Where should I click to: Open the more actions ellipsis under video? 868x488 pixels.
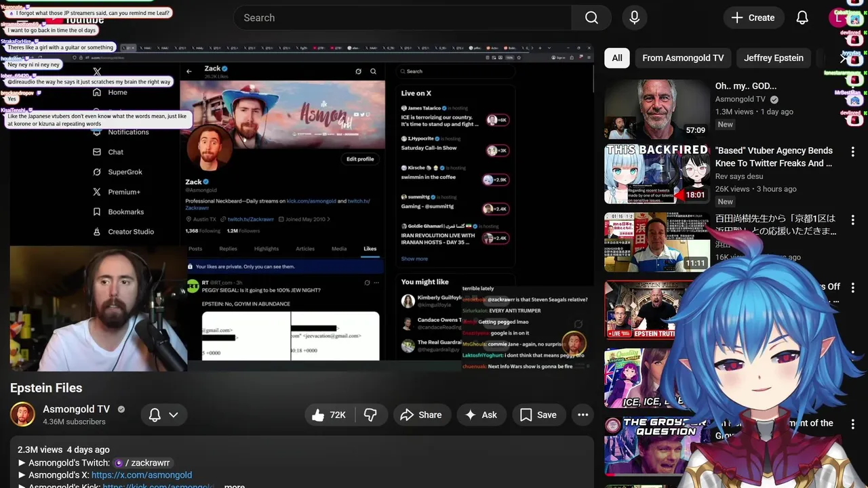point(583,415)
